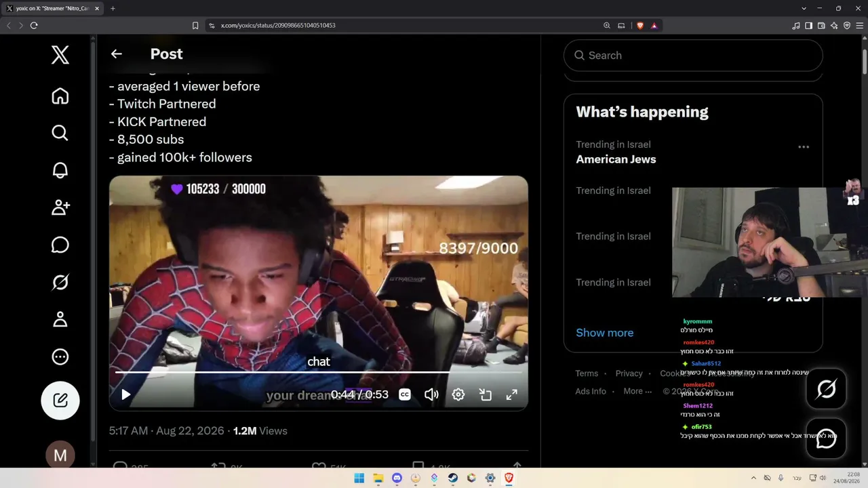The height and width of the screenshot is (488, 868).
Task: Open video playback settings gear
Action: click(458, 394)
